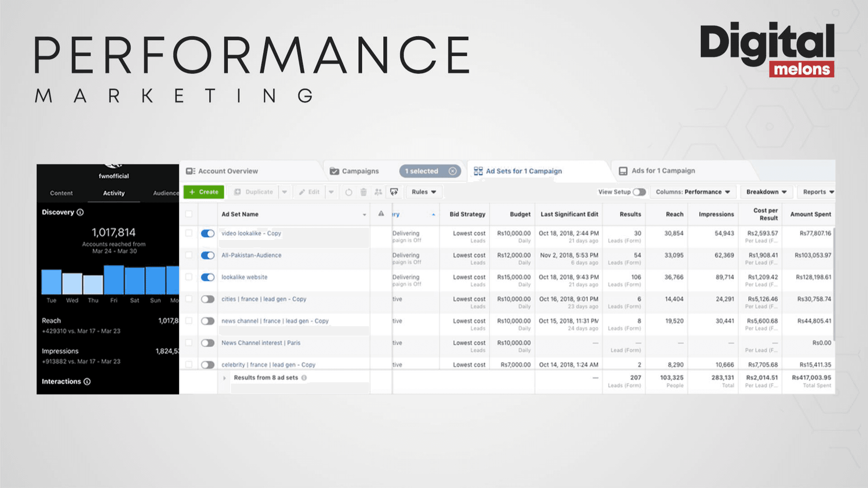The image size is (868, 488).
Task: Click the audience people icon in toolbar
Action: pyautogui.click(x=378, y=192)
